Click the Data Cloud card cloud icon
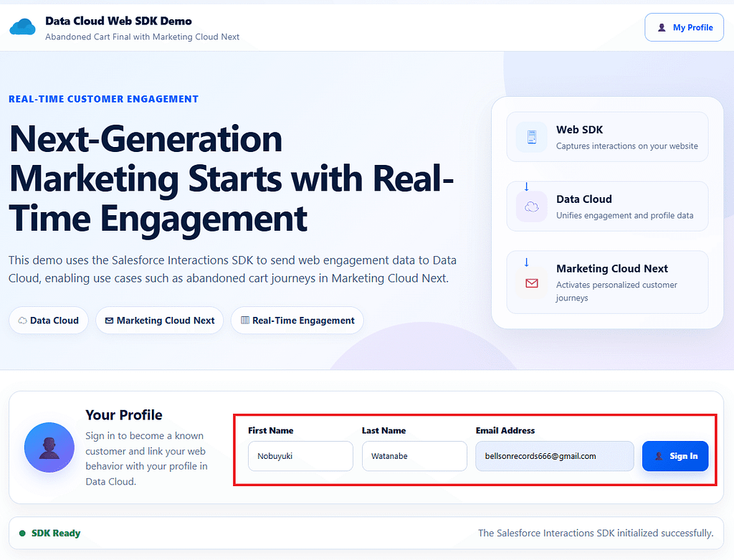The image size is (734, 560). click(531, 206)
